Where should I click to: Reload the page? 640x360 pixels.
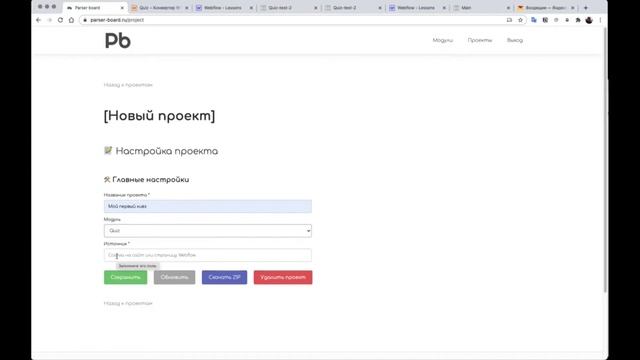(x=60, y=20)
